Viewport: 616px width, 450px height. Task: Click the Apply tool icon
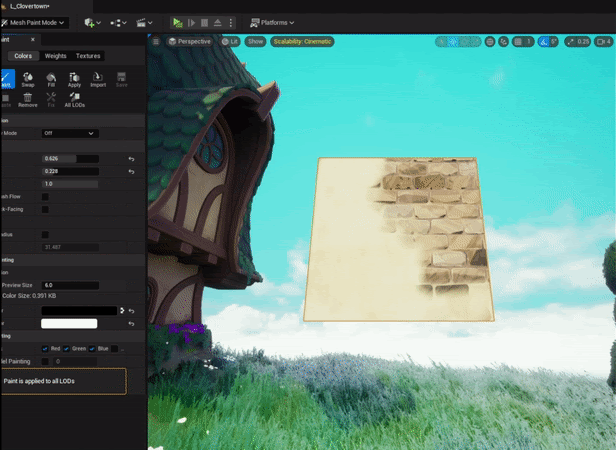coord(74,79)
